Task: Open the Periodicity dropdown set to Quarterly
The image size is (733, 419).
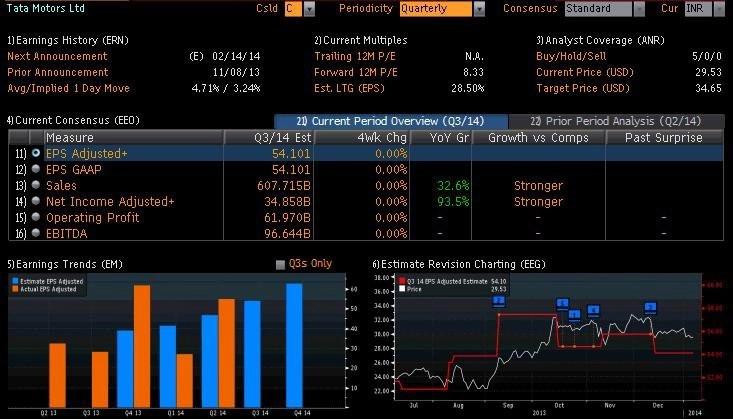Action: (x=442, y=9)
